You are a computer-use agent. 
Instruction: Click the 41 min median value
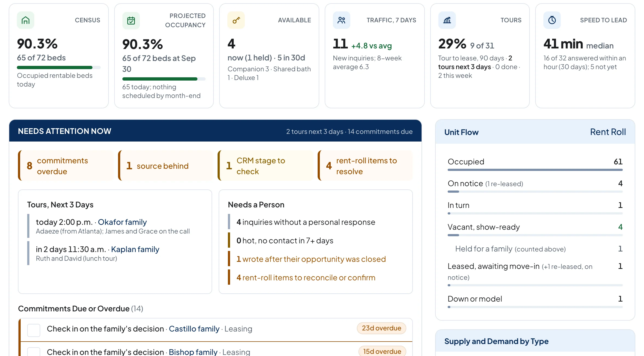click(578, 44)
